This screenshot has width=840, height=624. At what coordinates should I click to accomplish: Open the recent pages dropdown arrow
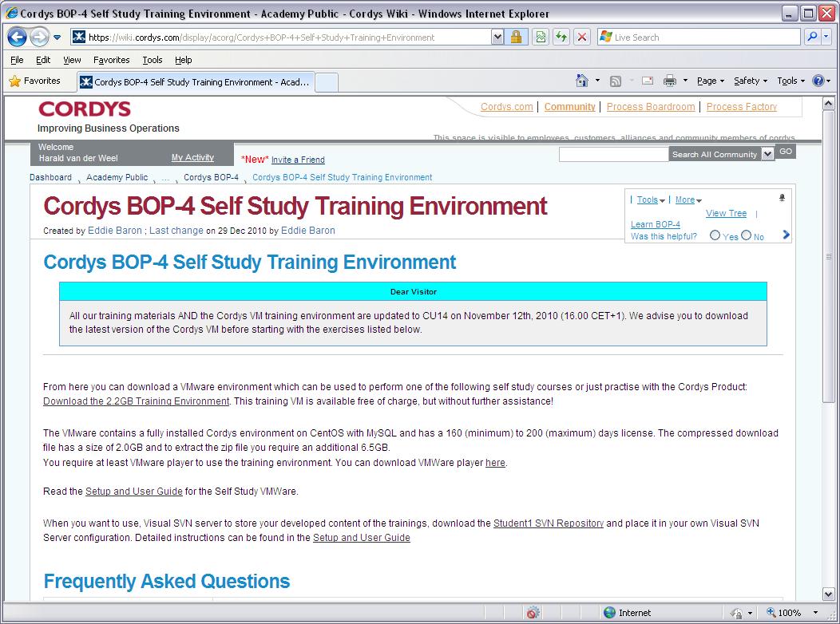(x=57, y=38)
